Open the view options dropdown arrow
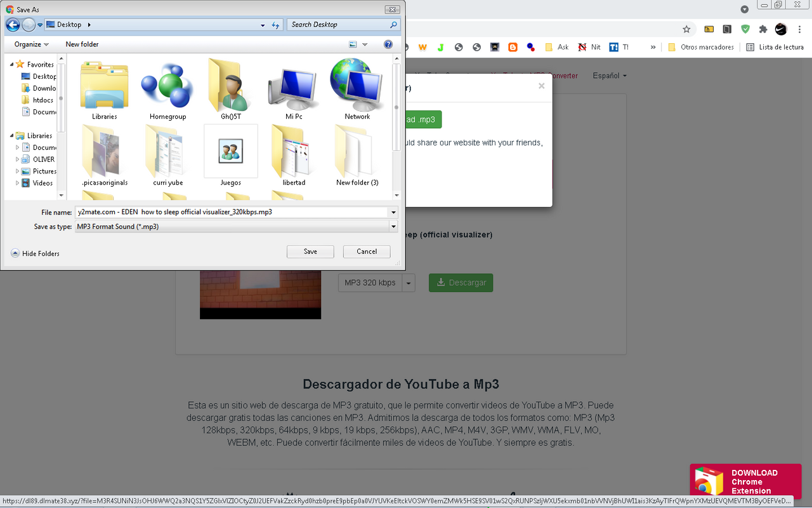Image resolution: width=812 pixels, height=508 pixels. point(365,44)
